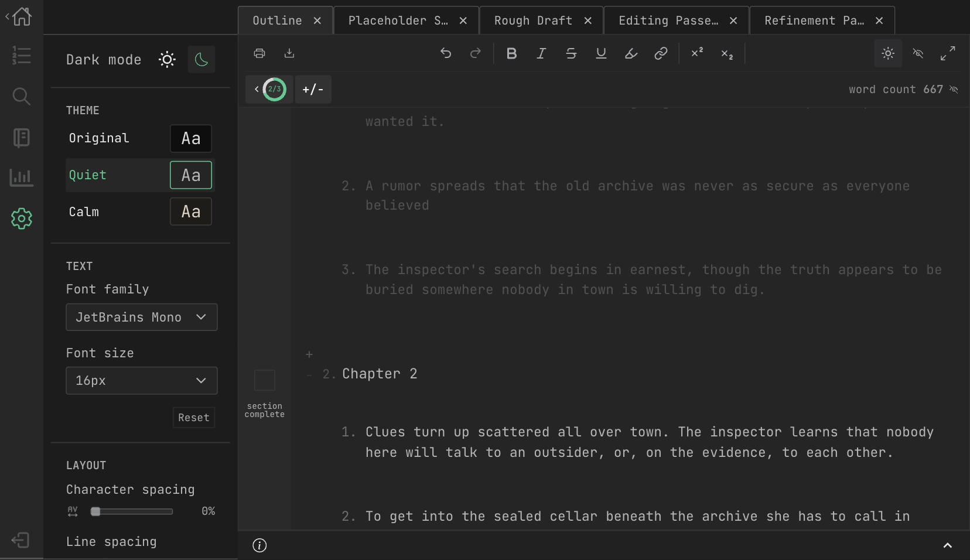Screen dimensions: 970x560
Task: Hide the word count display
Action: pyautogui.click(x=954, y=90)
